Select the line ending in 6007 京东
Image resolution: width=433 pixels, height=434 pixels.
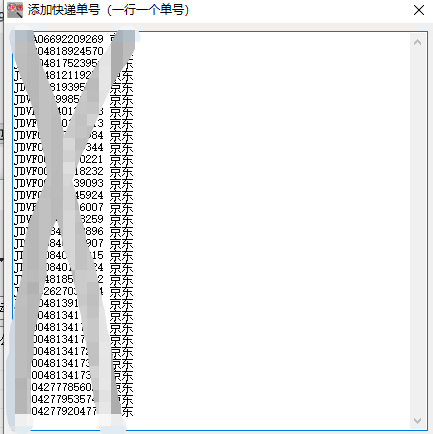pyautogui.click(x=73, y=207)
